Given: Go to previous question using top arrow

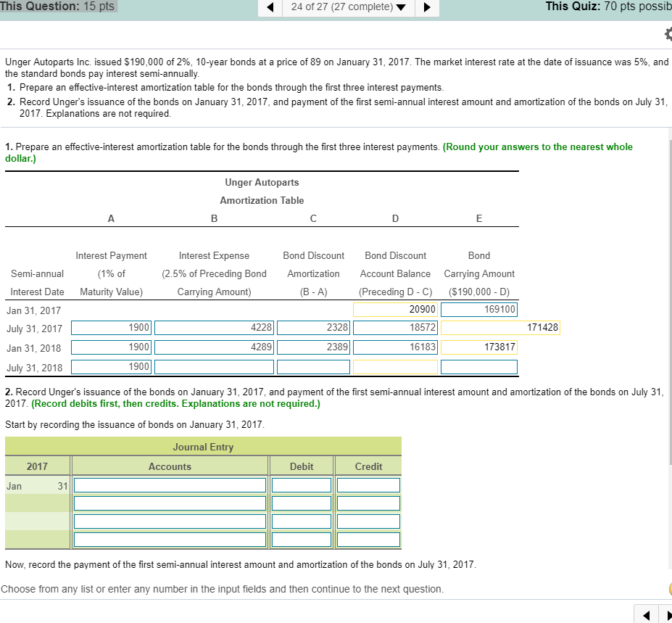Looking at the screenshot, I should pyautogui.click(x=270, y=7).
